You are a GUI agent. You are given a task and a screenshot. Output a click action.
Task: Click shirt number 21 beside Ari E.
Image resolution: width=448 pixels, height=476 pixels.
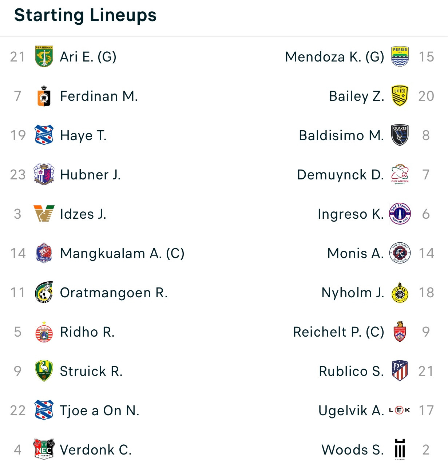[17, 57]
